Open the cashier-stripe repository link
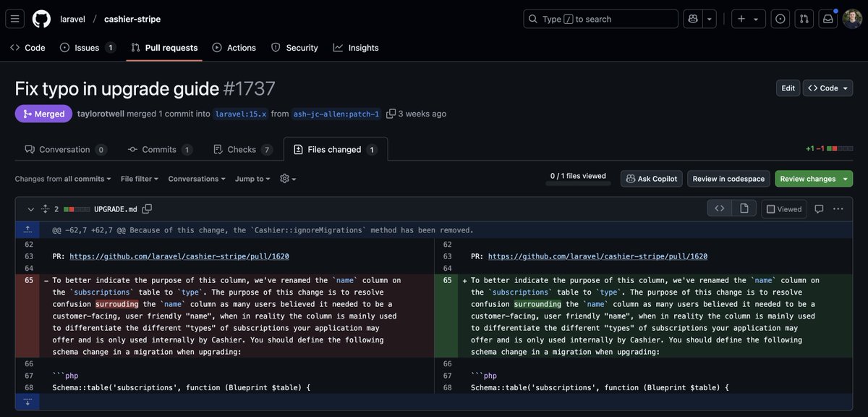 pyautogui.click(x=132, y=19)
